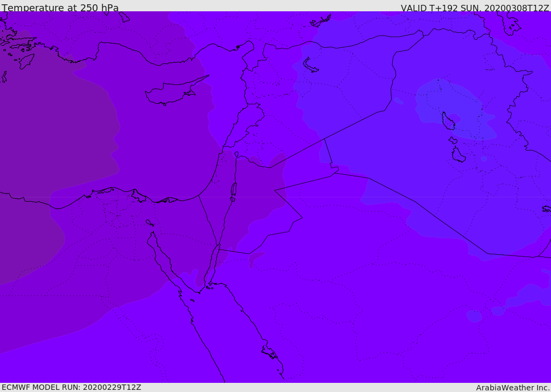Click the Dead Sea outline
Screen dimensions: 551x392
[234, 190]
